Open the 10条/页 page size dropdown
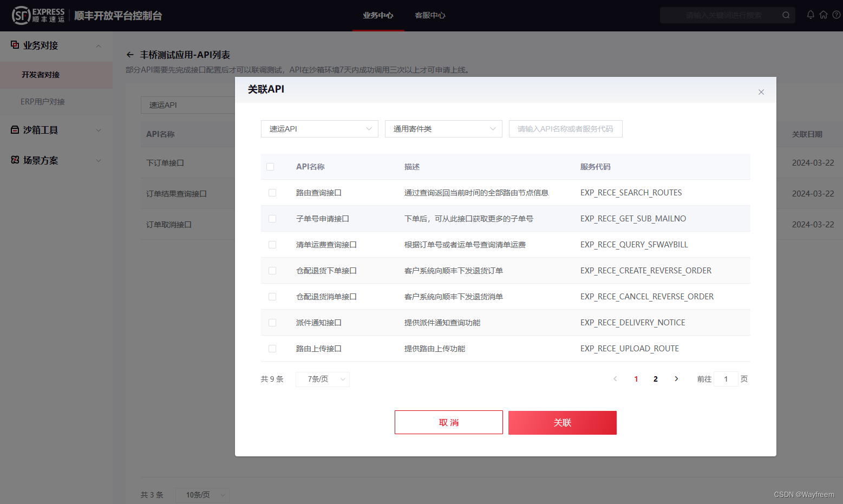This screenshot has height=504, width=843. click(x=202, y=495)
